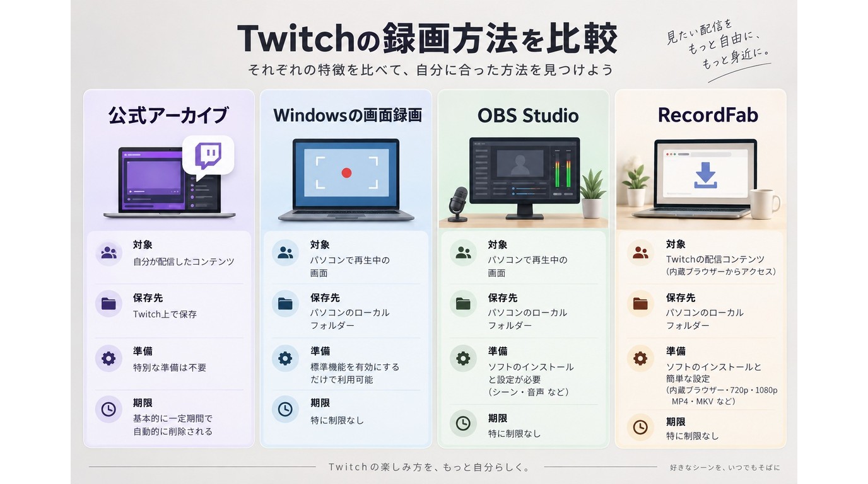This screenshot has height=484, width=868.
Task: Click the RecordFab card heading
Action: click(x=708, y=115)
